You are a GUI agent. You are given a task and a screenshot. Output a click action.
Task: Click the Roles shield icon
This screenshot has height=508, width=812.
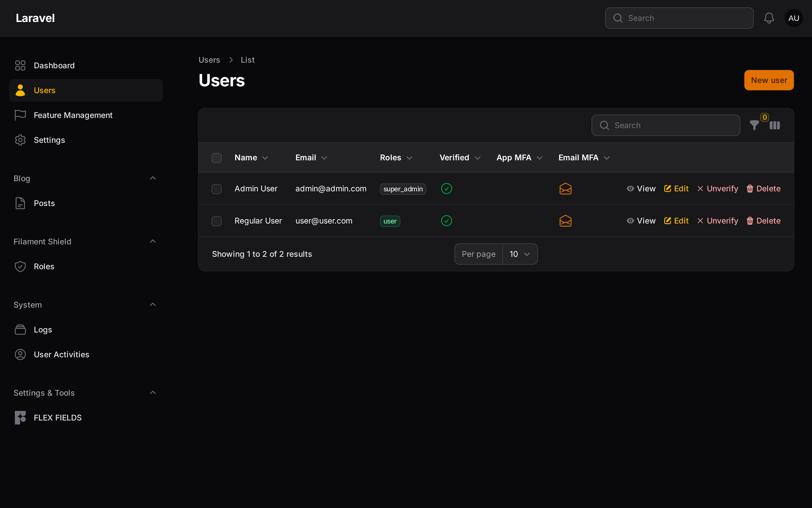20,266
